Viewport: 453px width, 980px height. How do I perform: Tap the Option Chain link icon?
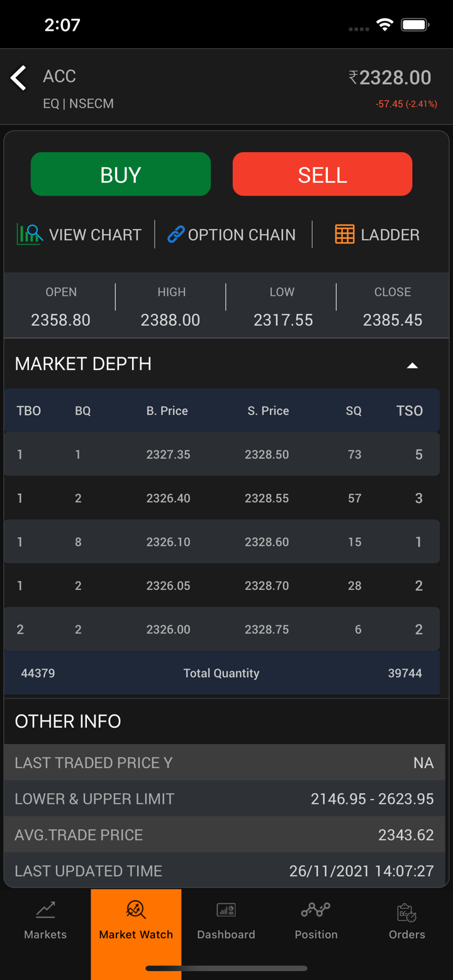pos(176,234)
